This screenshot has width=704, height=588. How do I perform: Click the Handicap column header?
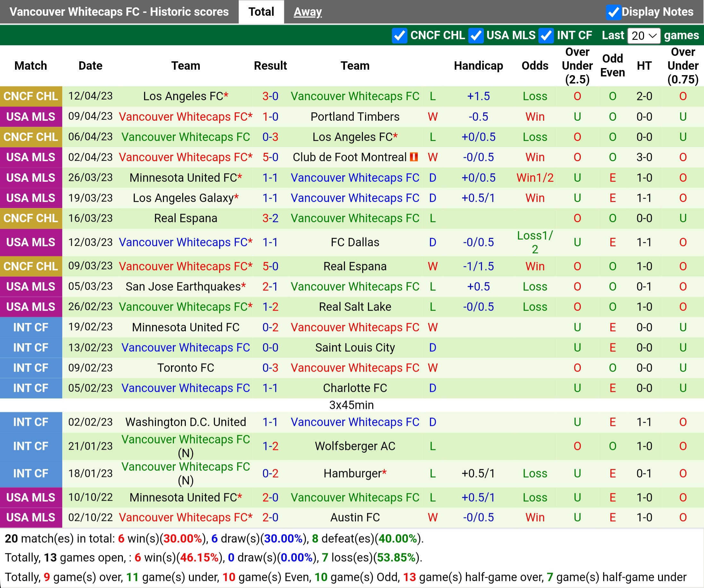pos(478,66)
